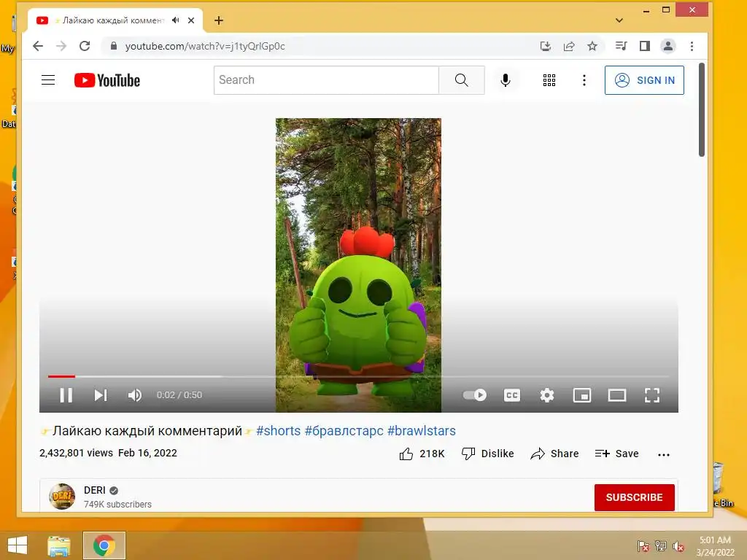The width and height of the screenshot is (747, 560).
Task: Reload the current page
Action: (x=85, y=46)
